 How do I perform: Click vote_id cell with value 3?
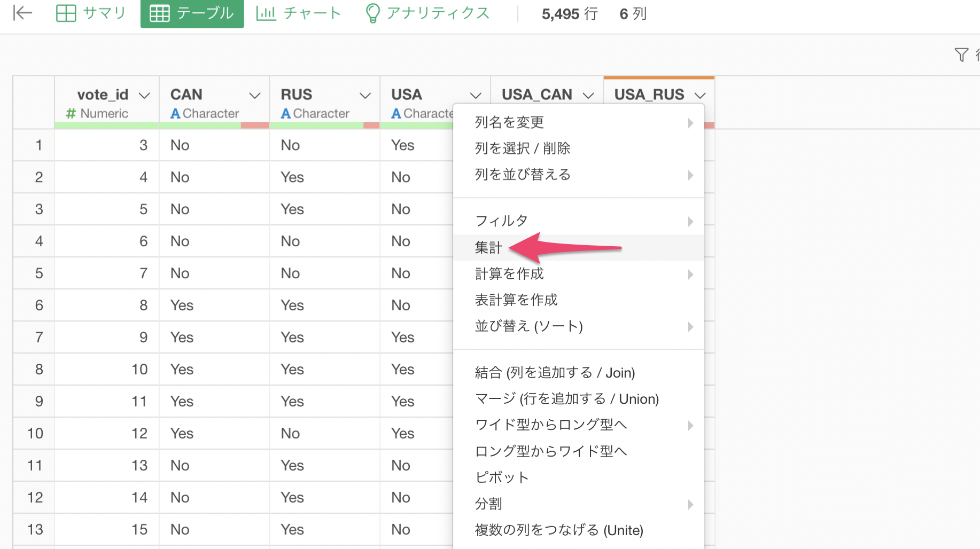coord(107,145)
